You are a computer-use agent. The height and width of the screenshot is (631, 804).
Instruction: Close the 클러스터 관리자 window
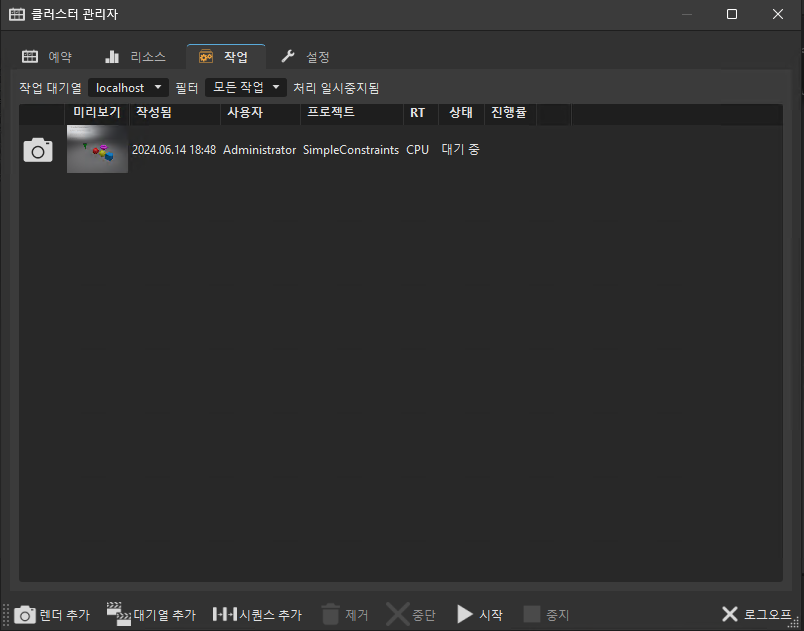(778, 14)
